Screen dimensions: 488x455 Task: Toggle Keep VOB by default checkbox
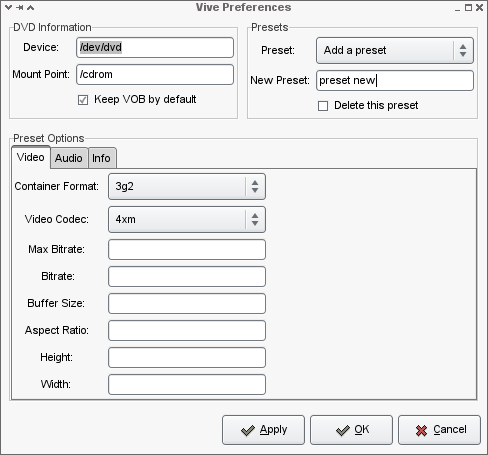point(83,100)
